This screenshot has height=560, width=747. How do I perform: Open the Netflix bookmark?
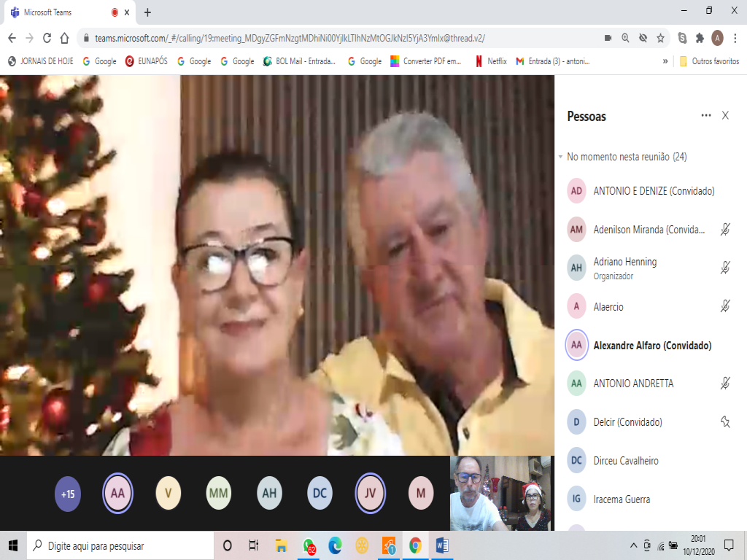coord(491,61)
